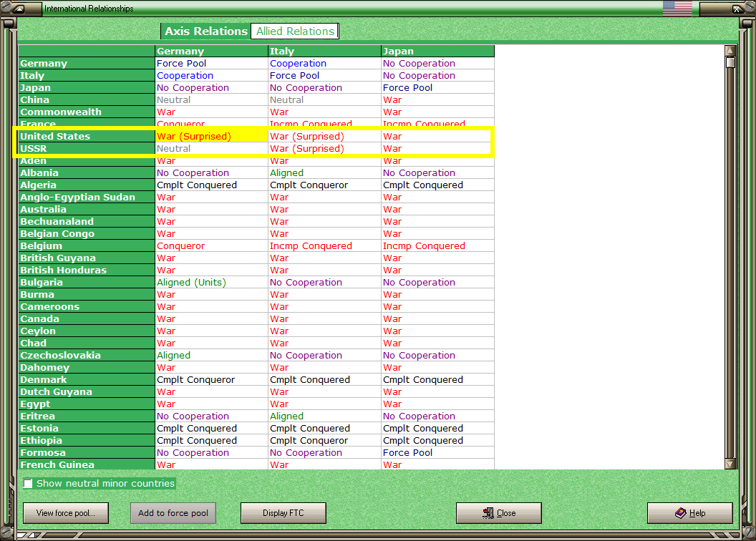Select the Albania row label
Viewport: 756px width, 541px height.
click(87, 173)
